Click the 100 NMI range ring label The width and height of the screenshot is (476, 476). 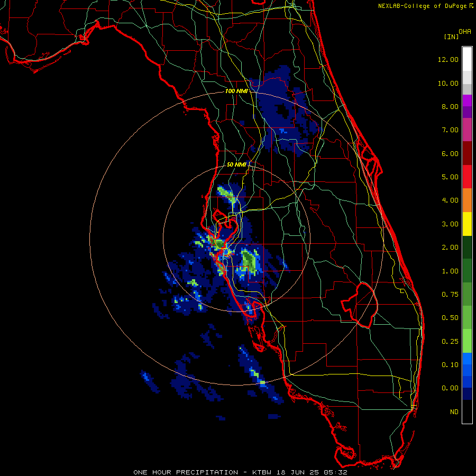236,91
